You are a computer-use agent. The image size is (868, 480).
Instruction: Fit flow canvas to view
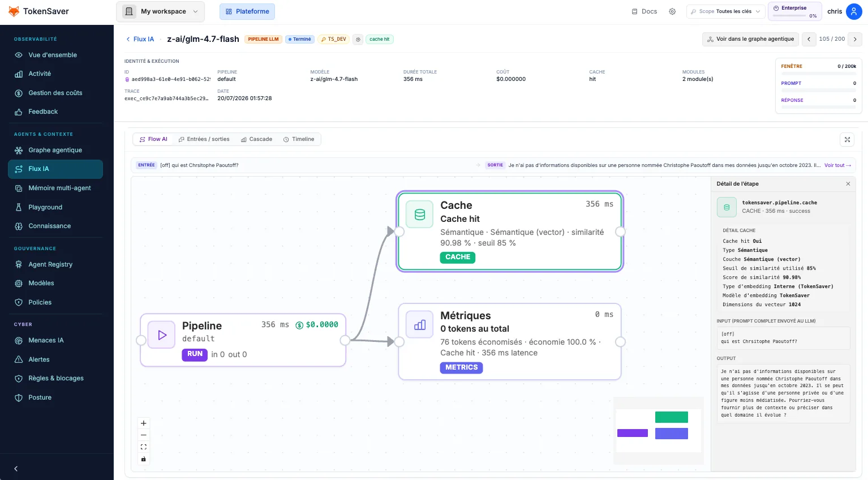(144, 447)
